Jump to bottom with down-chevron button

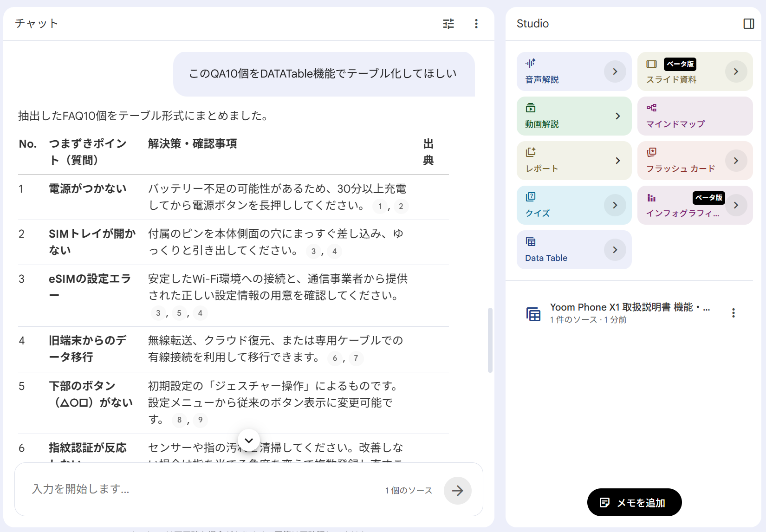tap(249, 440)
